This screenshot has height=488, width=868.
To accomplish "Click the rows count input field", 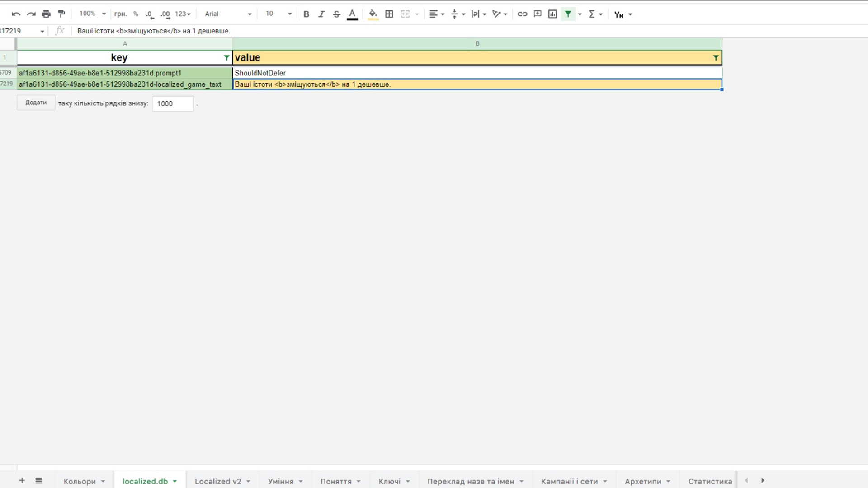I will coord(173,103).
